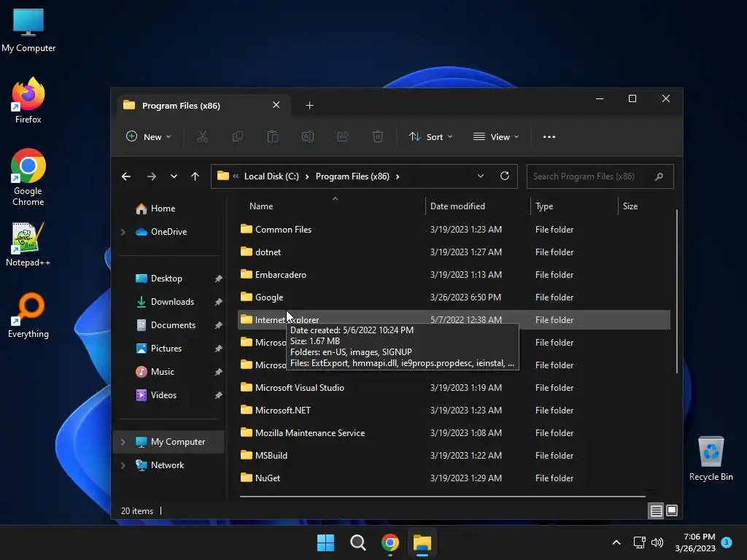Open the Sort dropdown

point(430,136)
